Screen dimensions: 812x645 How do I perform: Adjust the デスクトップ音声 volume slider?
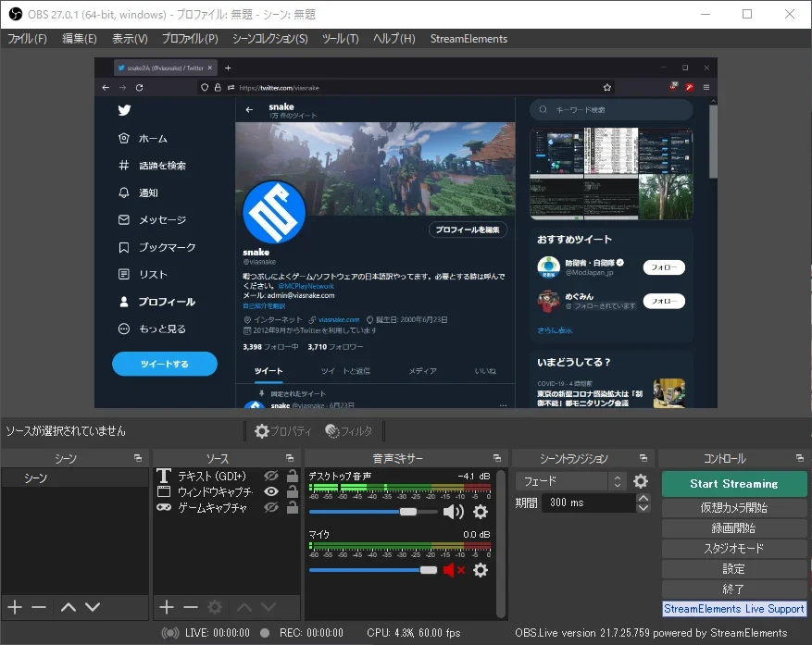tap(373, 512)
